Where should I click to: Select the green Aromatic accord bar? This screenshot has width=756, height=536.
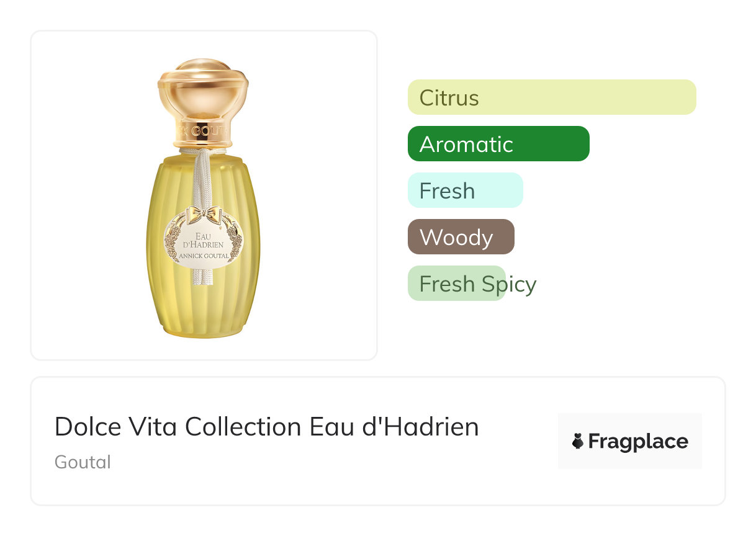(498, 144)
